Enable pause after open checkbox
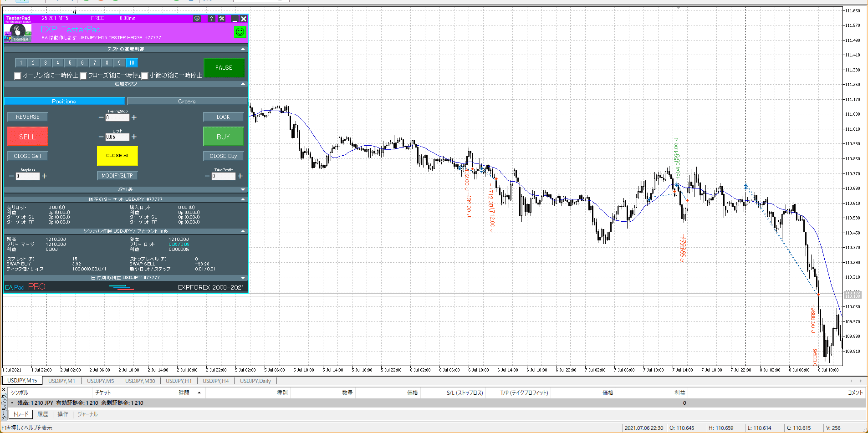This screenshot has height=433, width=868. click(x=18, y=76)
